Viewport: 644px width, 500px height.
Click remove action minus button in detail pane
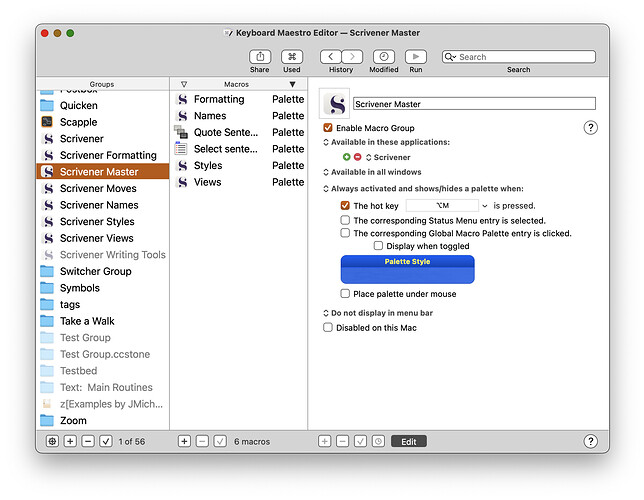(343, 441)
